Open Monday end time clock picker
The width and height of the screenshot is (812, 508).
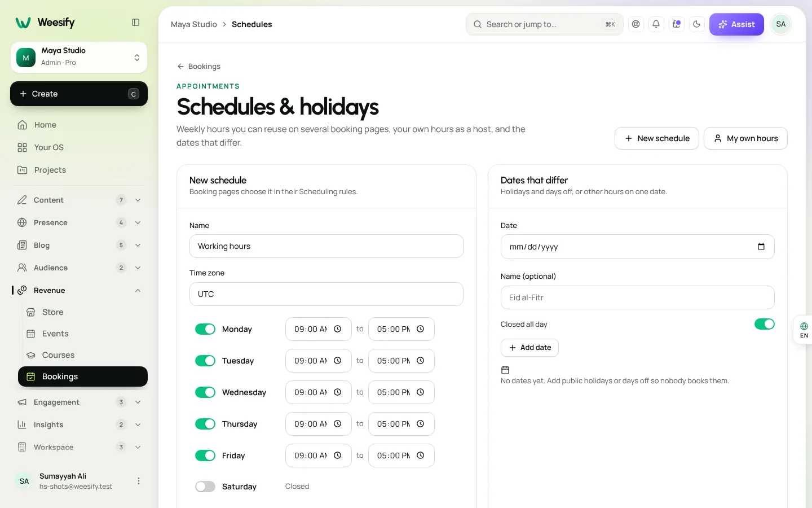click(421, 329)
